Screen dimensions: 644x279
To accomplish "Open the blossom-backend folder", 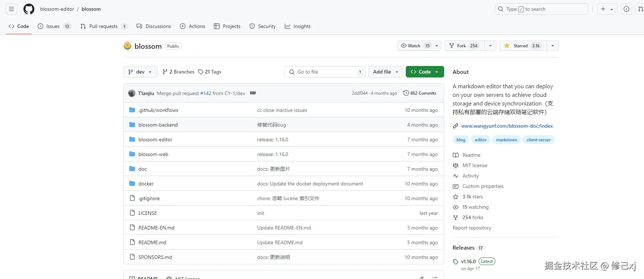I will 158,125.
